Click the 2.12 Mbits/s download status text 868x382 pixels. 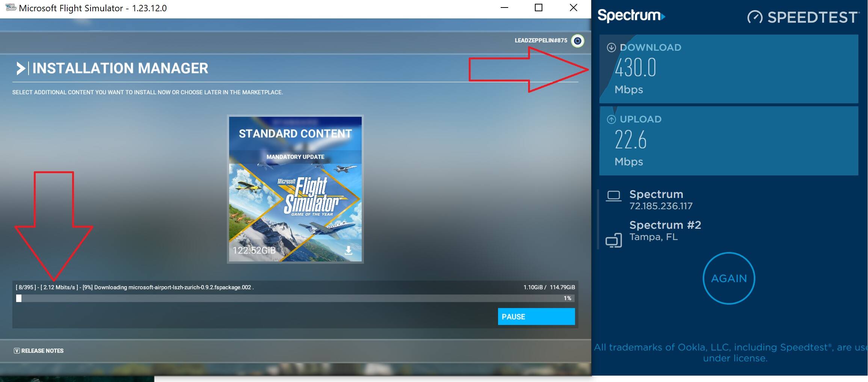pyautogui.click(x=59, y=287)
